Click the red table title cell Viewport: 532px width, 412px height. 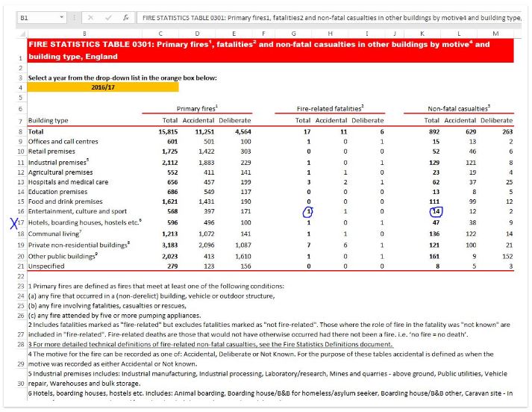click(x=270, y=51)
